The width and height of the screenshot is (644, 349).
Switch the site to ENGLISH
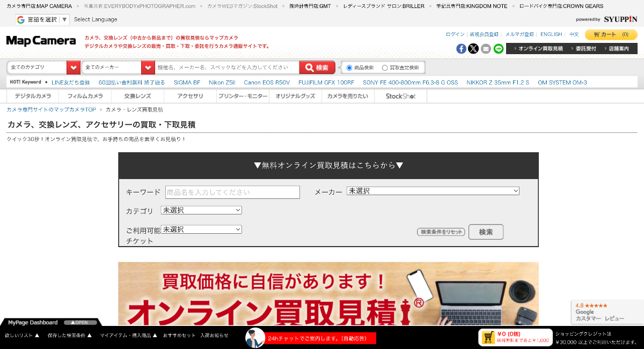[551, 34]
